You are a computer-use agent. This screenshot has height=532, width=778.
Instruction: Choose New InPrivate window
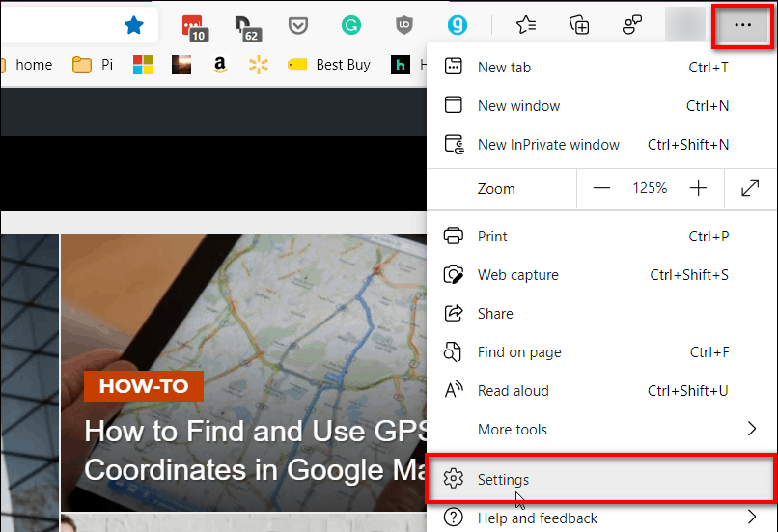(600, 145)
